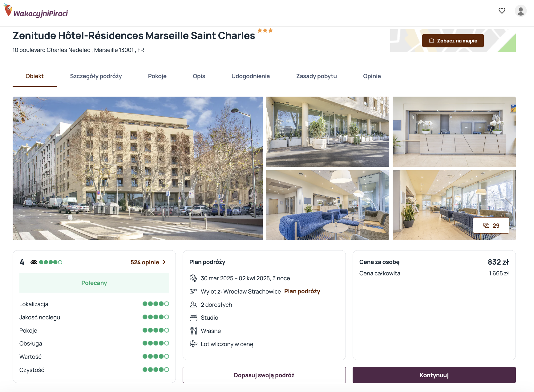Click the Czystość label

32,370
